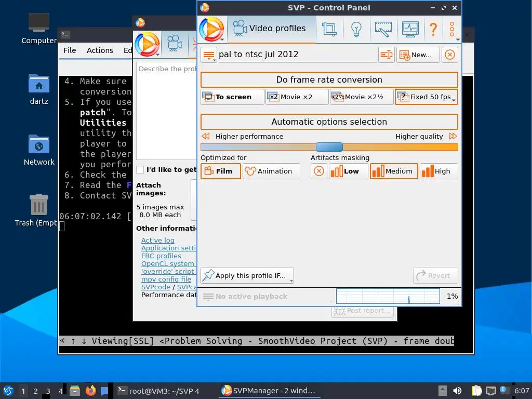Click the volume speaker tray icon
The width and height of the screenshot is (532, 399).
pyautogui.click(x=457, y=391)
